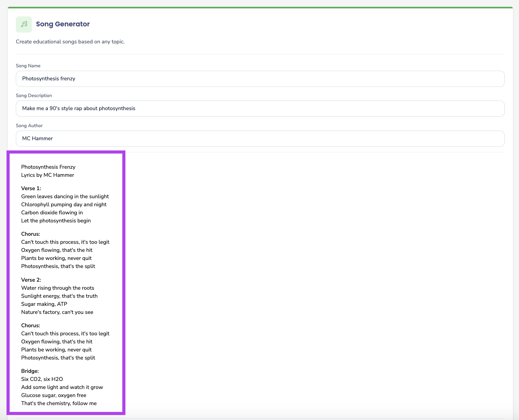Focus the Song Name input field
This screenshot has height=420, width=519.
point(260,79)
